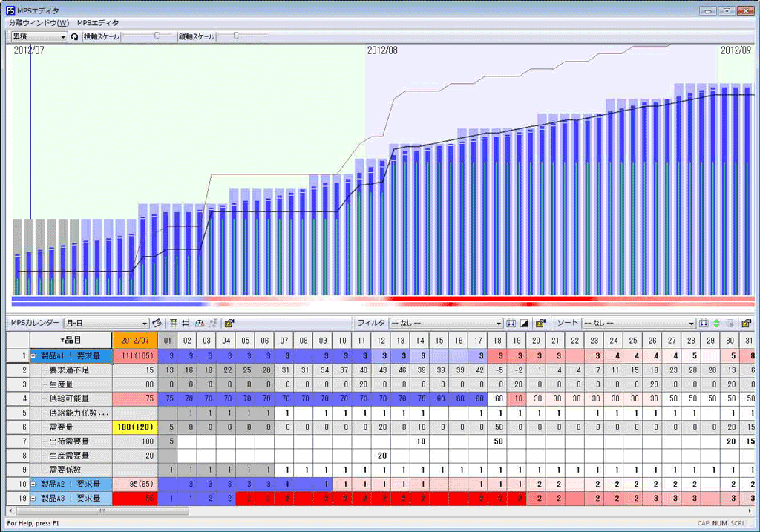The width and height of the screenshot is (760, 532).
Task: Click the sort settings folder icon at far right
Action: pyautogui.click(x=747, y=324)
